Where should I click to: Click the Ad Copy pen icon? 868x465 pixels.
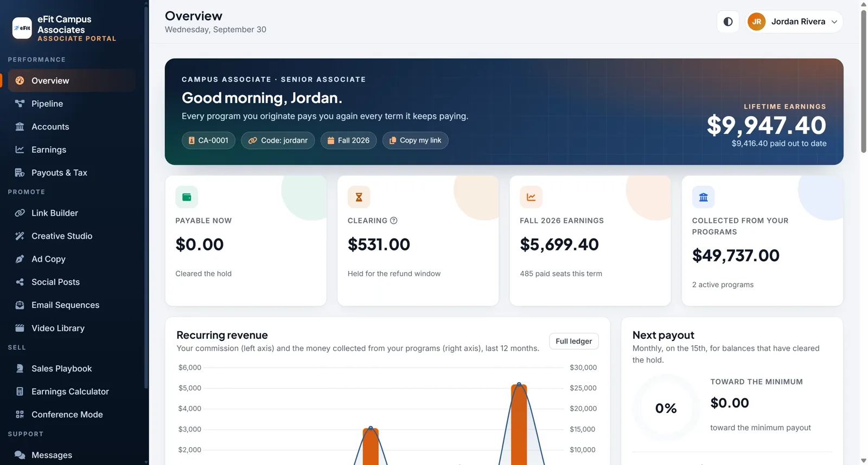coord(20,259)
